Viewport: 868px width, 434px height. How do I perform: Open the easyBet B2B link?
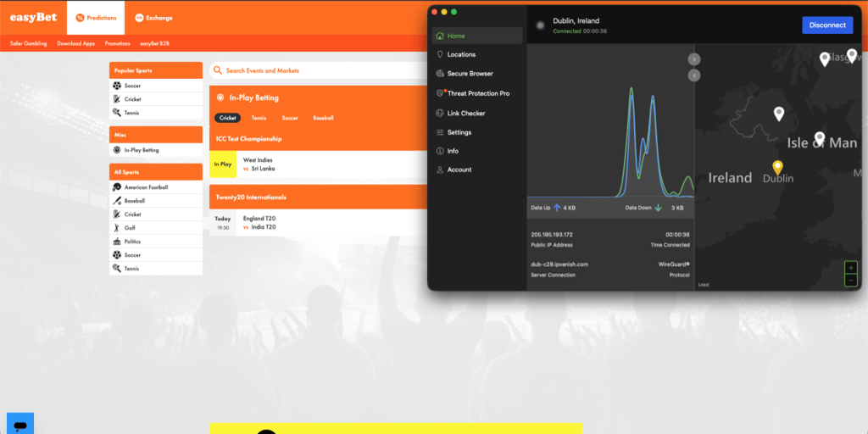coord(154,43)
